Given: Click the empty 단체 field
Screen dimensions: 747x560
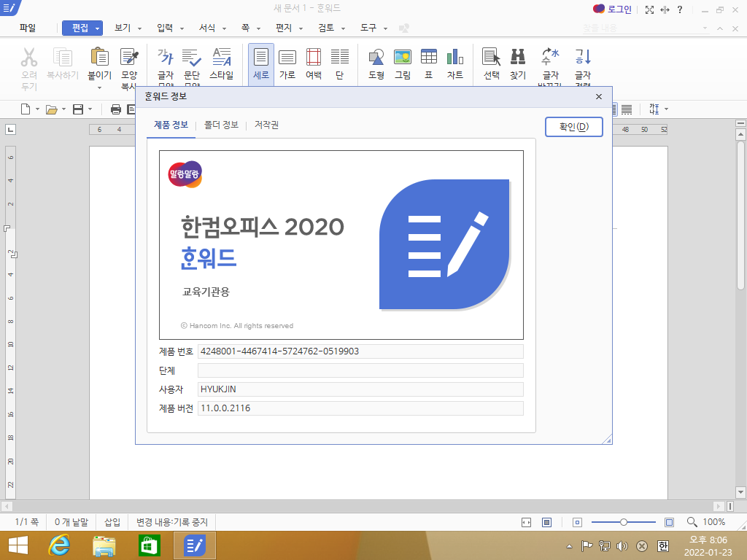Looking at the screenshot, I should click(360, 370).
